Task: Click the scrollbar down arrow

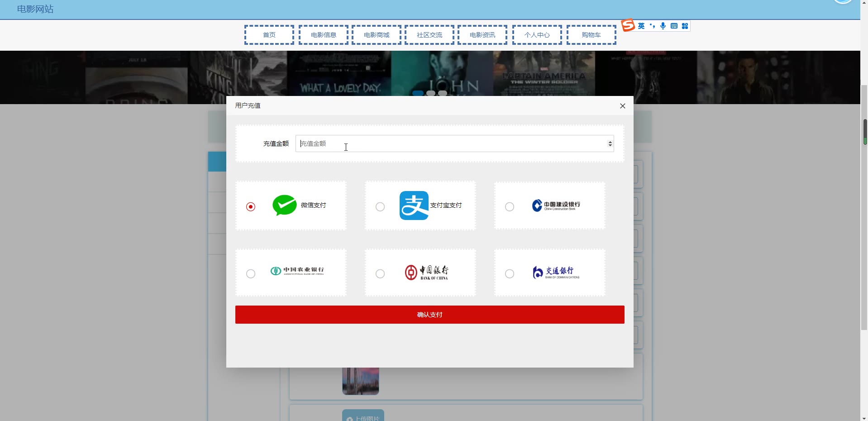Action: point(864,417)
